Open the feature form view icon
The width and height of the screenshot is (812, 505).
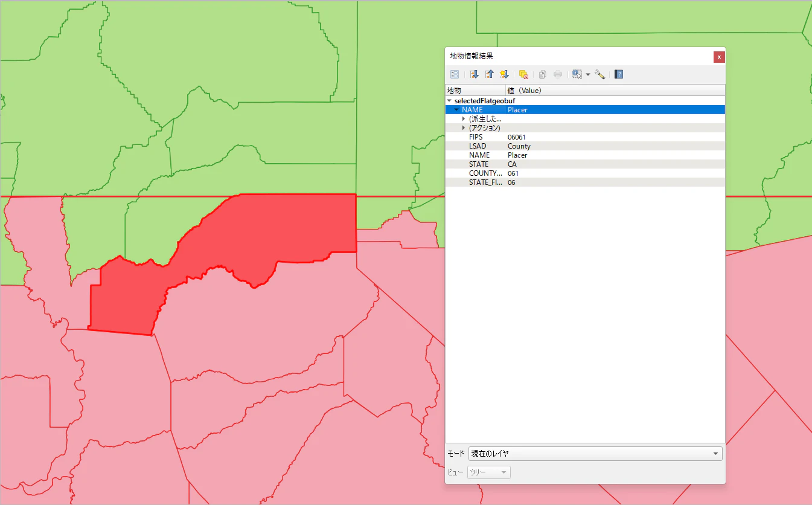[x=455, y=74]
